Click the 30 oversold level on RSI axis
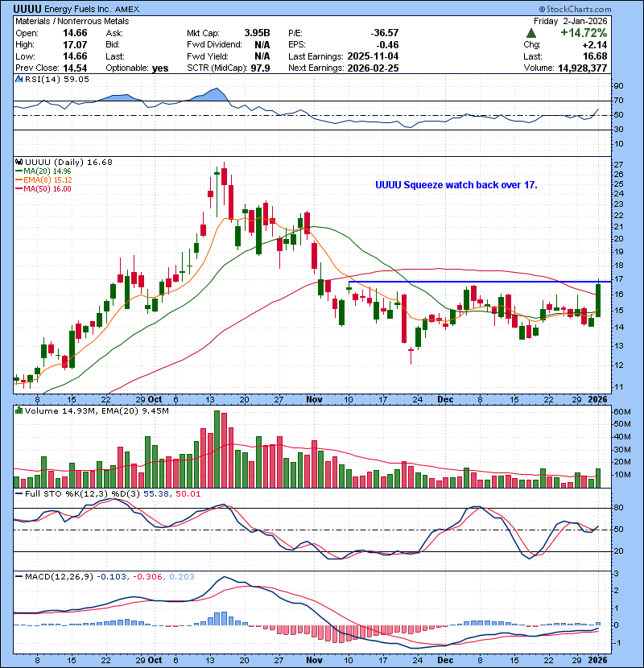This screenshot has width=644, height=668. (x=618, y=129)
